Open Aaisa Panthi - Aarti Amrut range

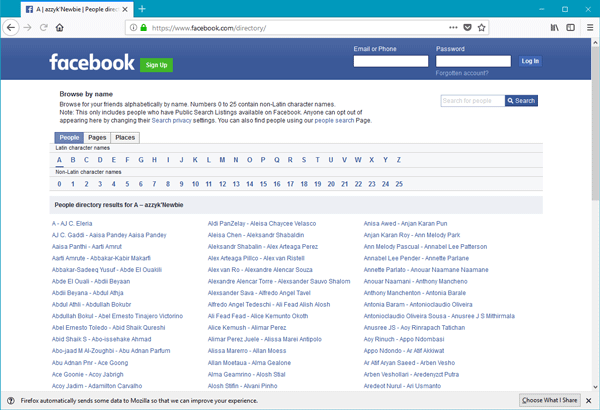(x=87, y=247)
